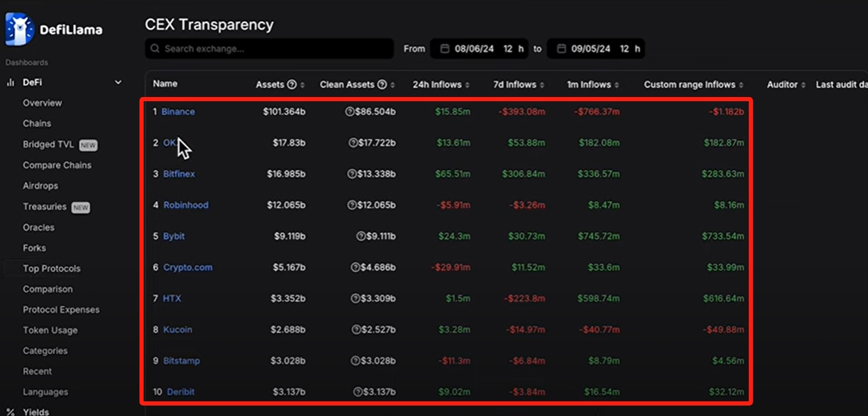Image resolution: width=868 pixels, height=416 pixels.
Task: Select Bybit's $745.72m 1m inflows value
Action: click(x=599, y=236)
